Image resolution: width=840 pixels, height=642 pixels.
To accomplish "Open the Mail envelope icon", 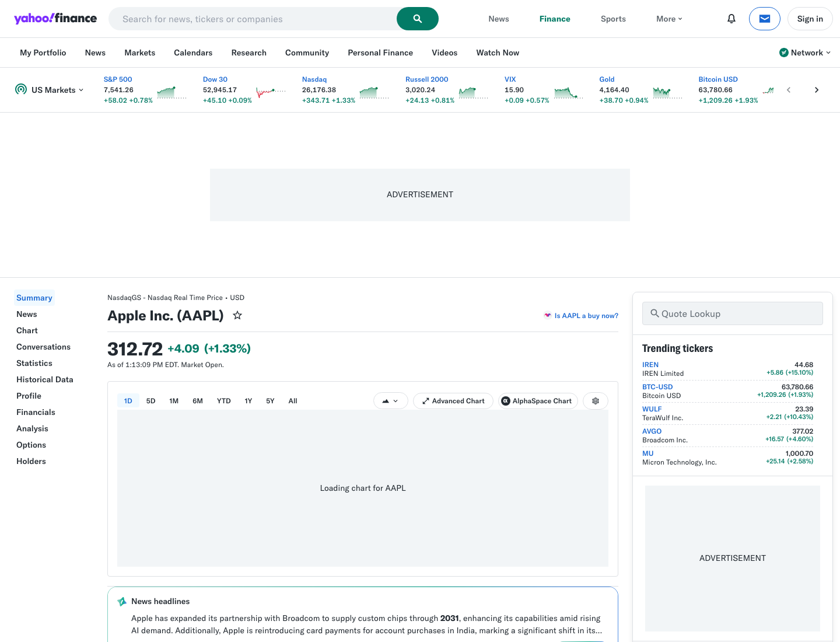I will pos(765,19).
